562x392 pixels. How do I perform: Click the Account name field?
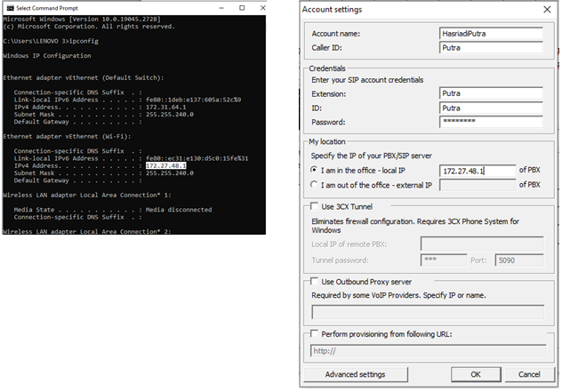point(491,33)
